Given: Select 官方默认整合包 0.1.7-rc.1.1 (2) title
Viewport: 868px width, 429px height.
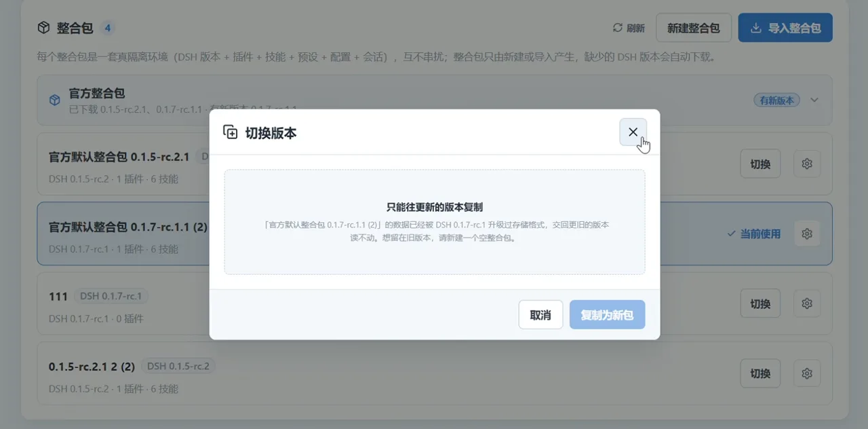Looking at the screenshot, I should 128,227.
